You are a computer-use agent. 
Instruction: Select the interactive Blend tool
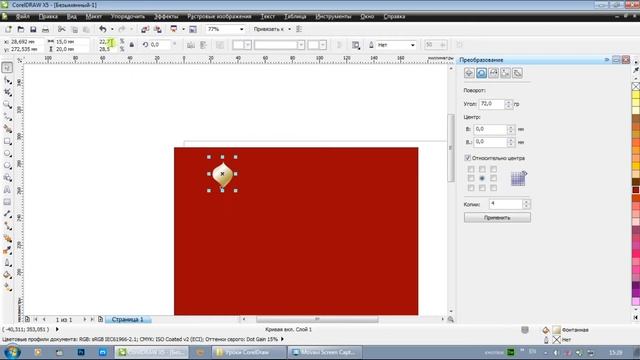pyautogui.click(x=7, y=238)
